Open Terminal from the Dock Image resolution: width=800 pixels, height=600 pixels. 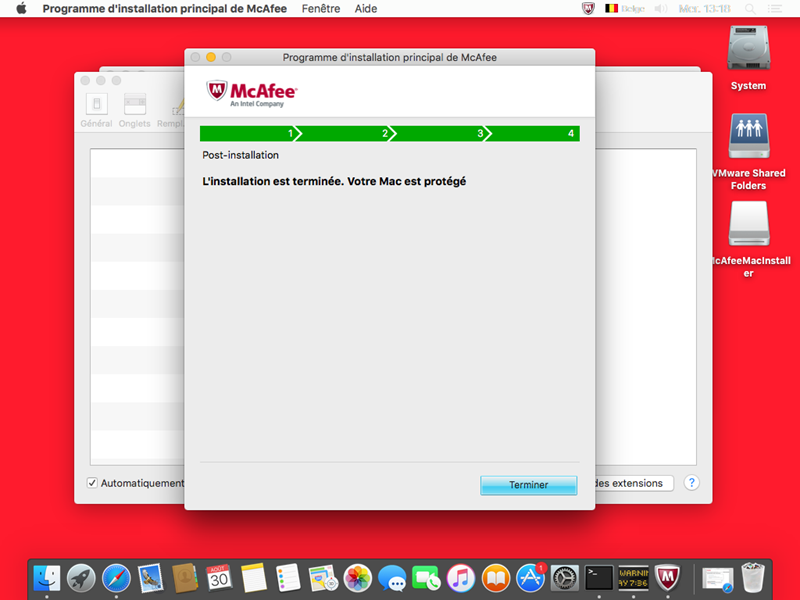click(x=599, y=578)
